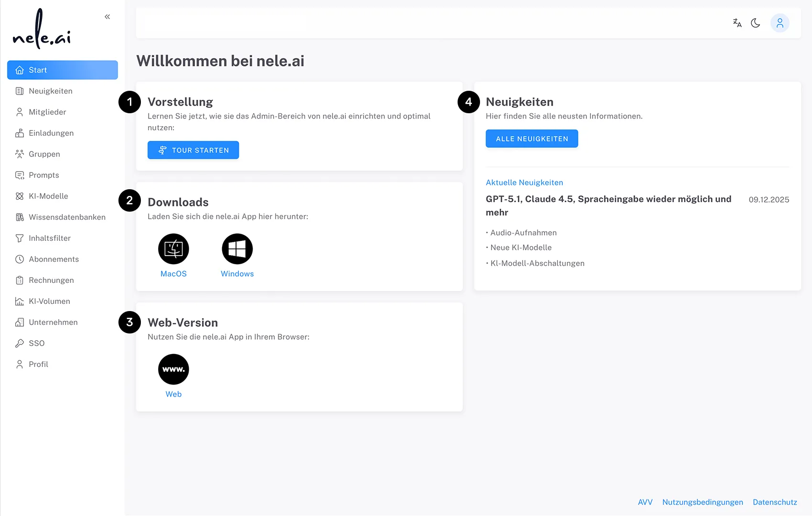Toggle dark mode with the moon icon
The image size is (812, 516).
coord(756,22)
